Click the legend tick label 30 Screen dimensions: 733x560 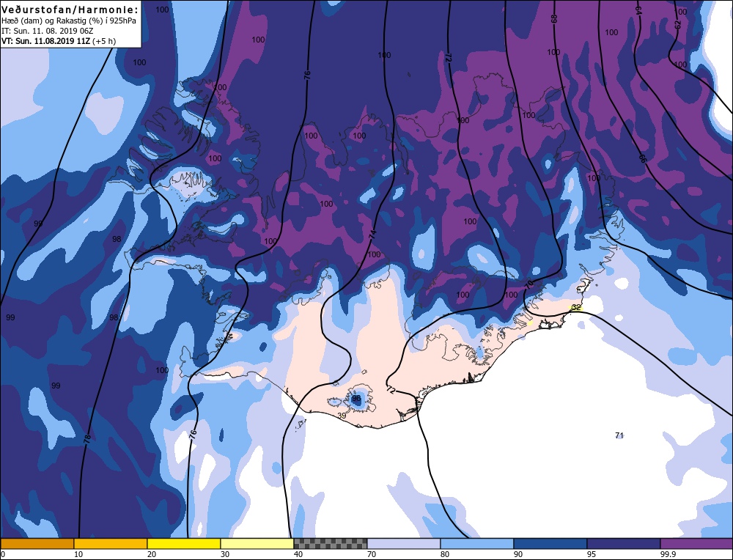[225, 554]
